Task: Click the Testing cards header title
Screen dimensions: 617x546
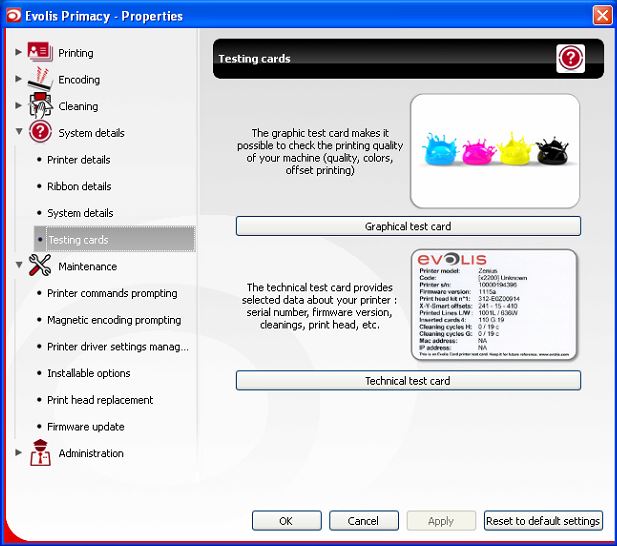Action: pyautogui.click(x=254, y=59)
